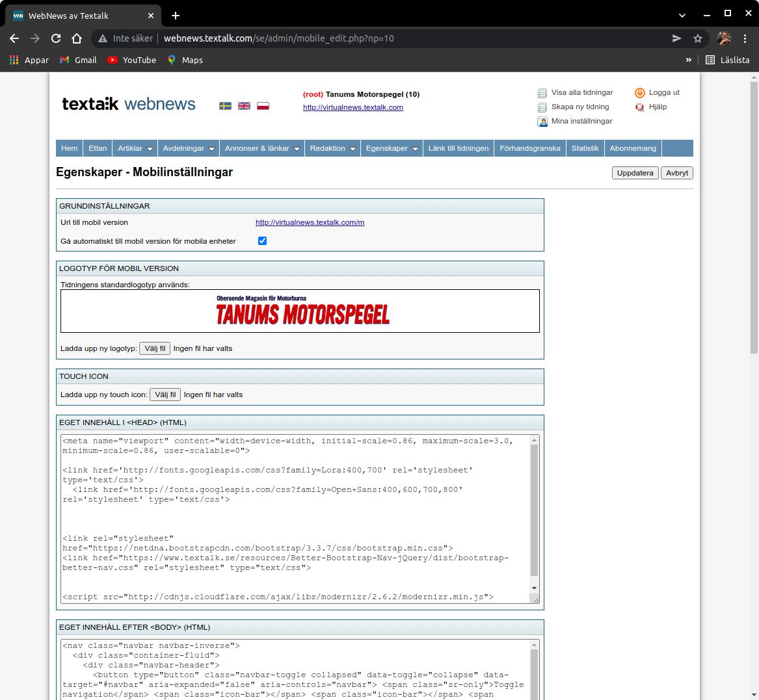759x700 pixels.
Task: Open the Gmail bookmark
Action: pyautogui.click(x=78, y=60)
